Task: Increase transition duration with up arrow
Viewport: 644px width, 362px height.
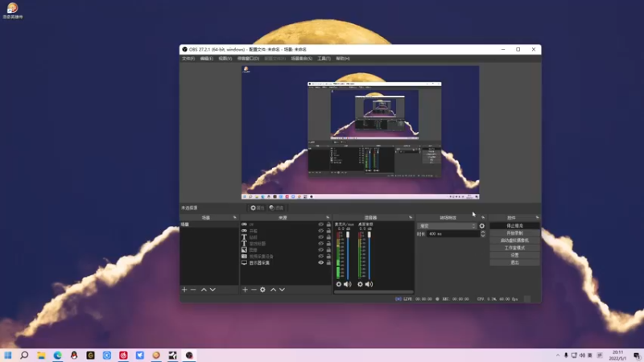Action: coord(482,232)
